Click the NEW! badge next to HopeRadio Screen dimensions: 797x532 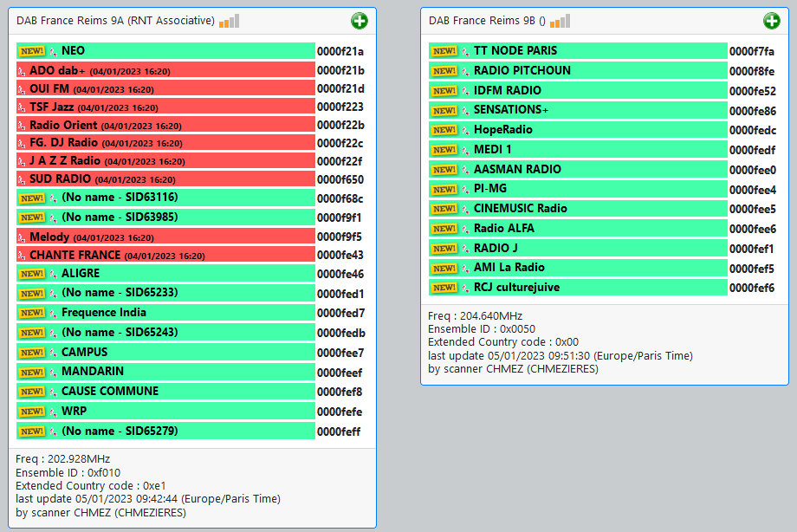click(x=444, y=130)
